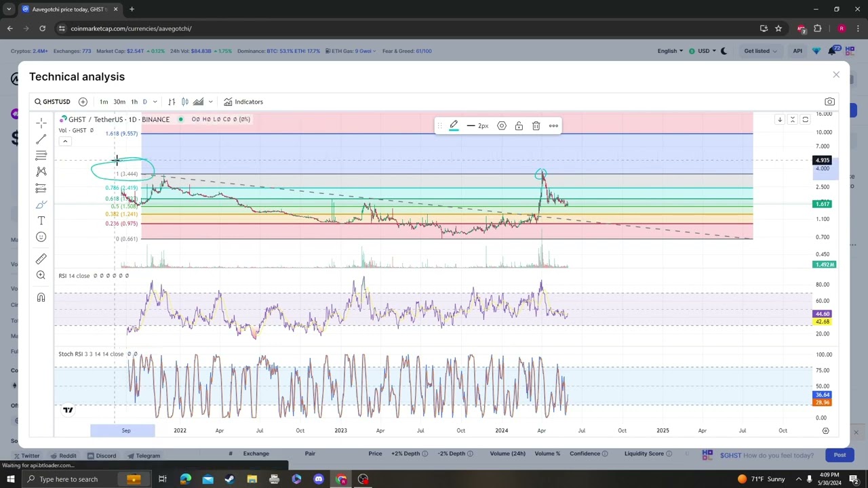Open the Telegram community link

point(143,455)
